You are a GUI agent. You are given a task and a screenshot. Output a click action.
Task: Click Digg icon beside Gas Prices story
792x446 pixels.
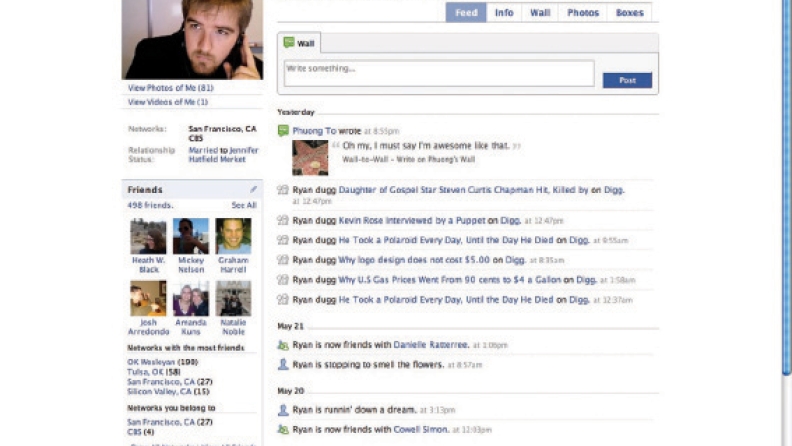(283, 279)
